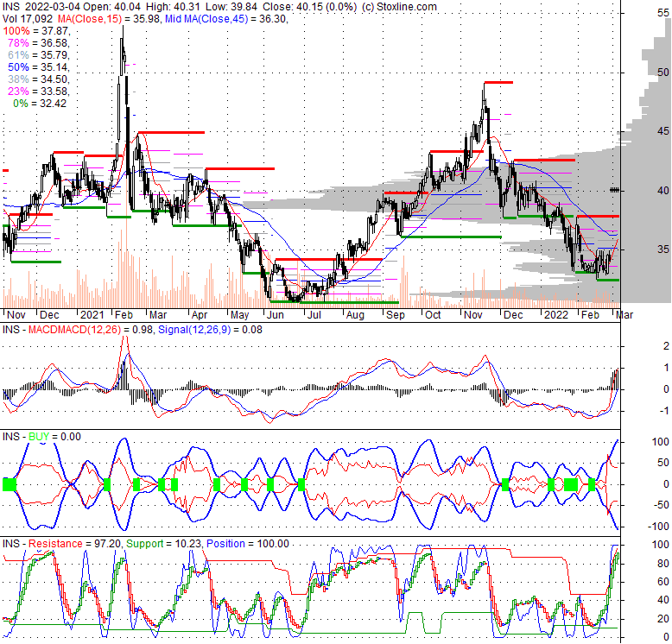Click the 'Resistance = 97.20' label
This screenshot has height=644, width=672.
coord(74,543)
